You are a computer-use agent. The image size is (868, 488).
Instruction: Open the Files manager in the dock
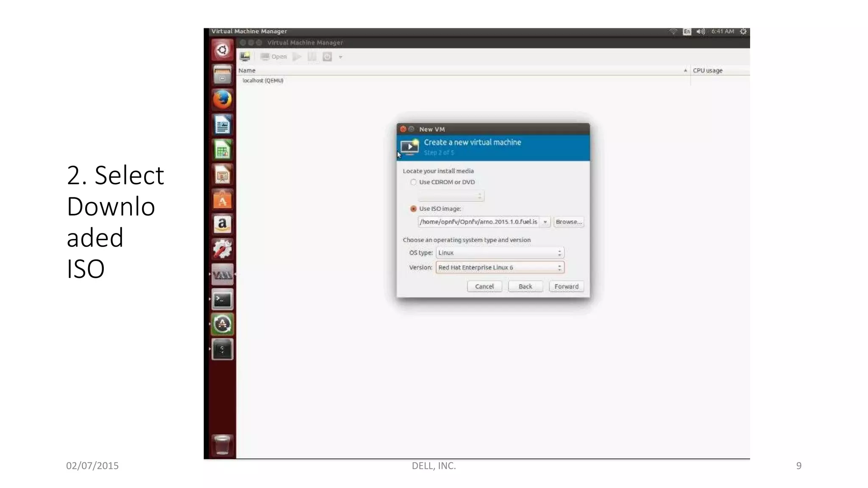click(x=222, y=75)
